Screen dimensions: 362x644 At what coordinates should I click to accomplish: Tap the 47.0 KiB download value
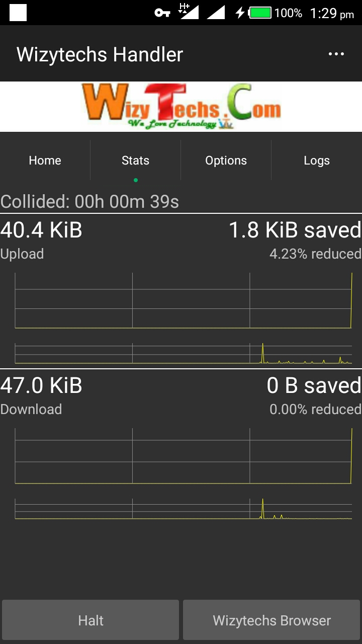(x=41, y=386)
